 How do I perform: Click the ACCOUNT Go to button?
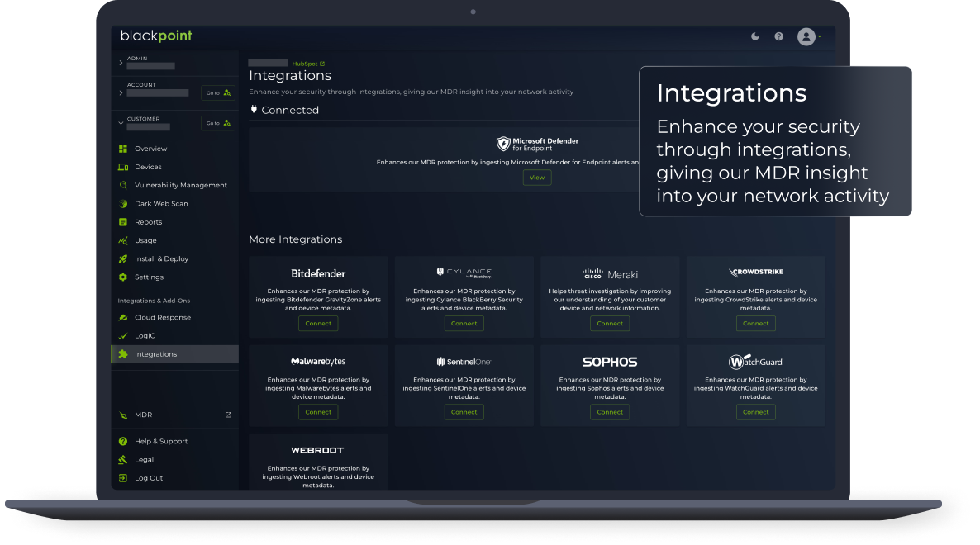click(218, 93)
